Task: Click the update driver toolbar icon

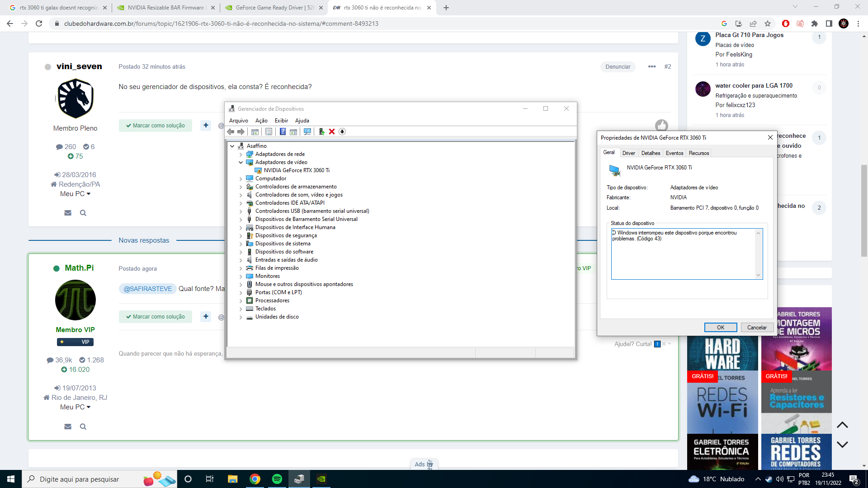Action: 321,131
